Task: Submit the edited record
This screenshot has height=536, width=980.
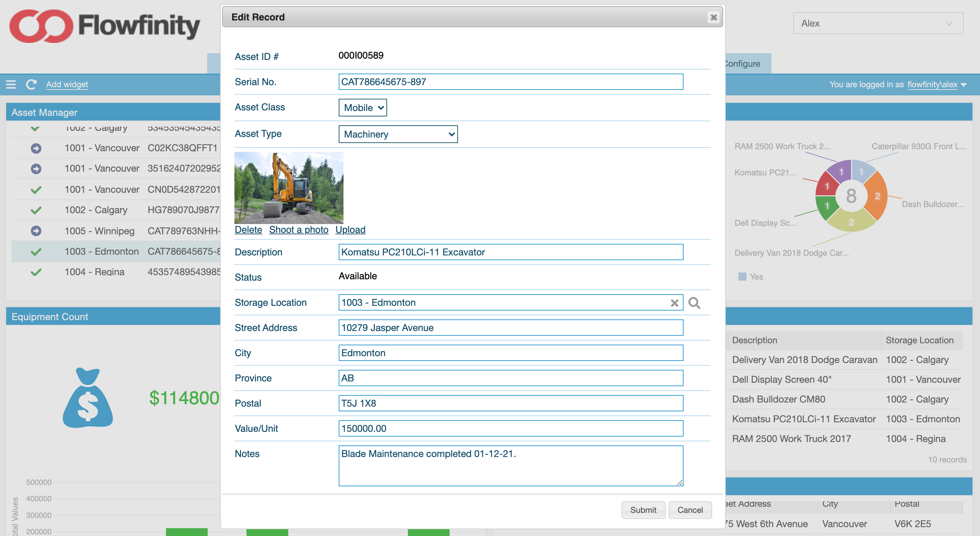Action: pyautogui.click(x=643, y=510)
